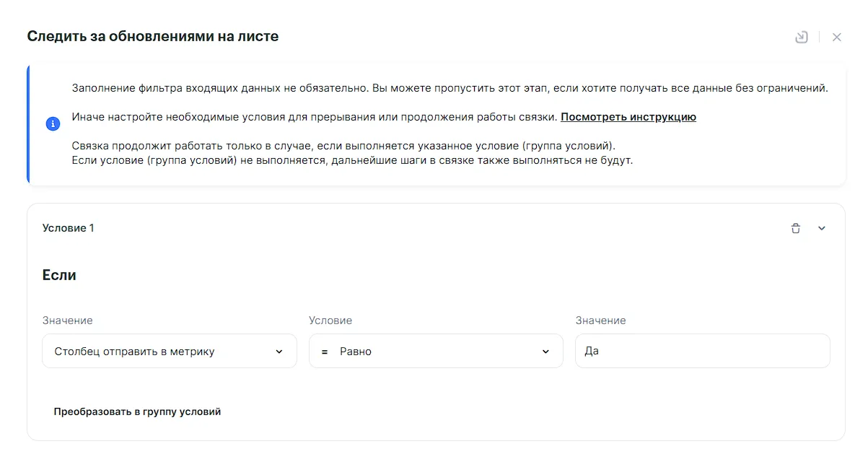Focus the value field containing "Да"
This screenshot has width=868, height=462.
tap(702, 352)
